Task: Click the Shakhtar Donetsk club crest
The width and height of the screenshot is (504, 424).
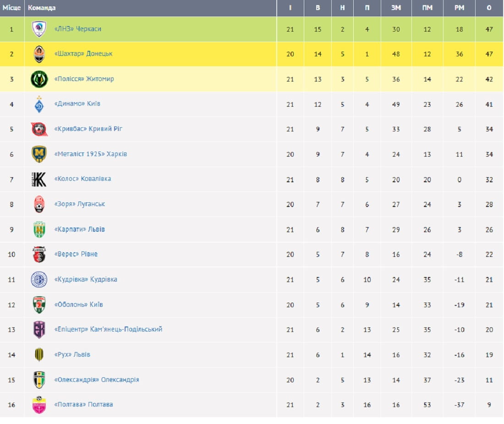Action: [x=39, y=54]
